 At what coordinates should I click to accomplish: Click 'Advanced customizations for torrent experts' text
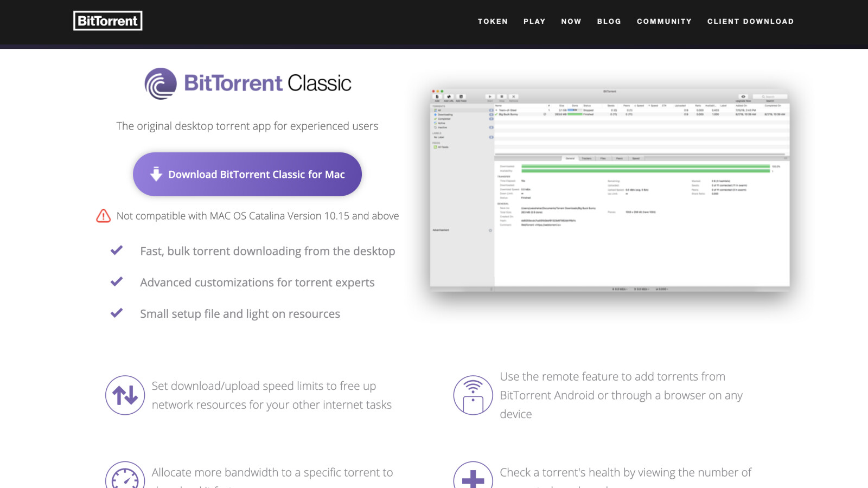coord(257,282)
